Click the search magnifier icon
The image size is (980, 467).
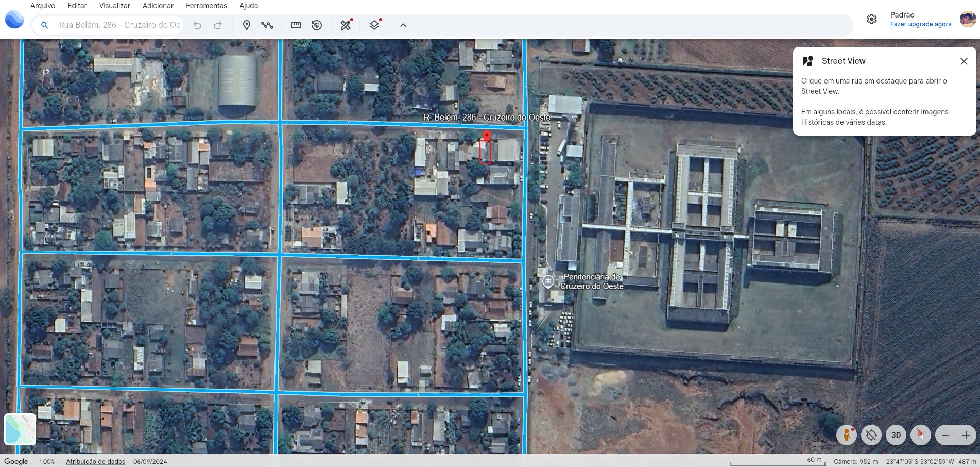45,25
